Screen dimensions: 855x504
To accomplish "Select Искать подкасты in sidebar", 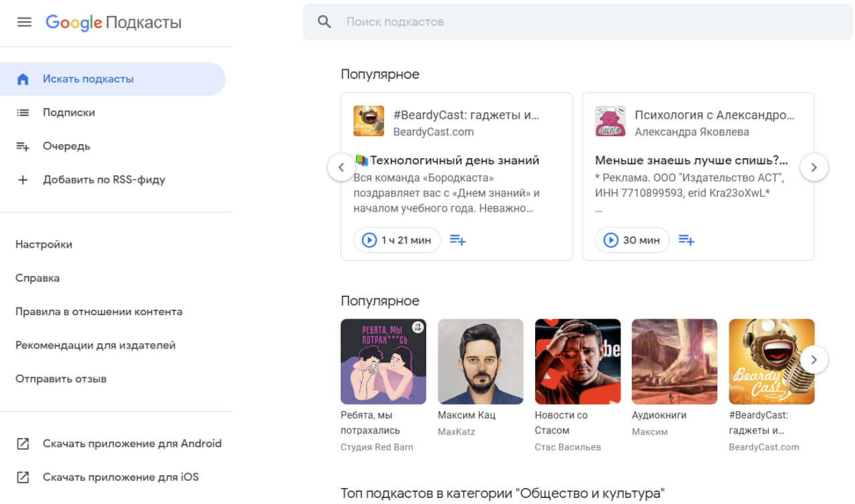I will point(113,79).
